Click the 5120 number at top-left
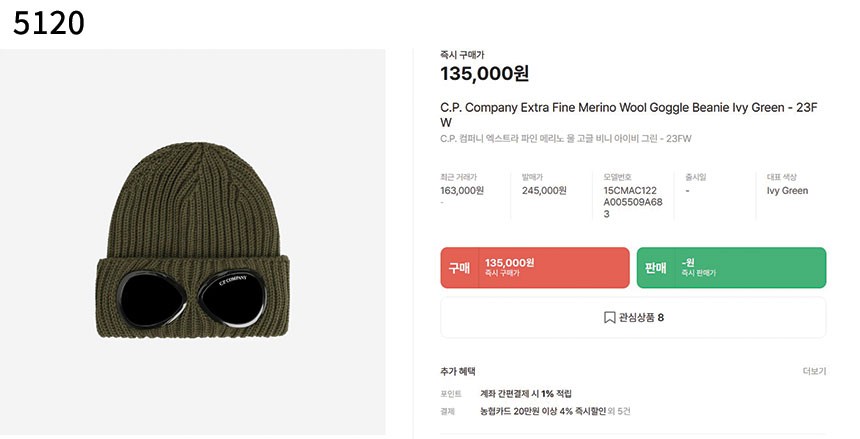 (x=49, y=23)
